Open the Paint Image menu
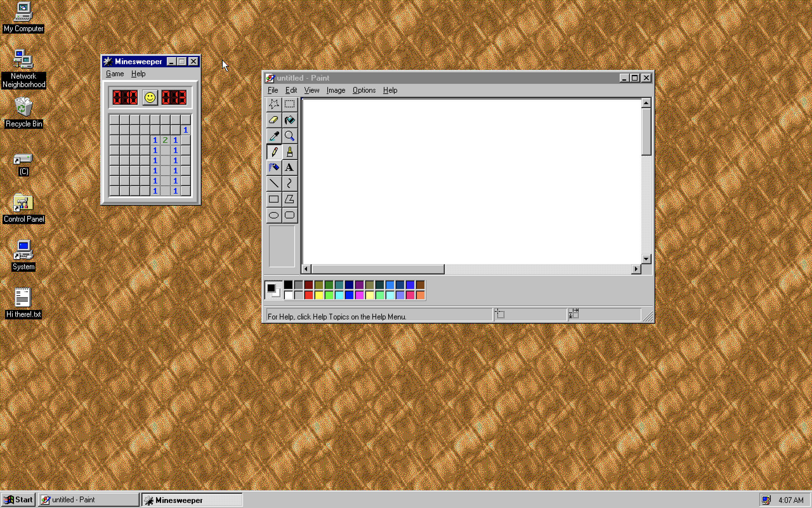 click(336, 90)
